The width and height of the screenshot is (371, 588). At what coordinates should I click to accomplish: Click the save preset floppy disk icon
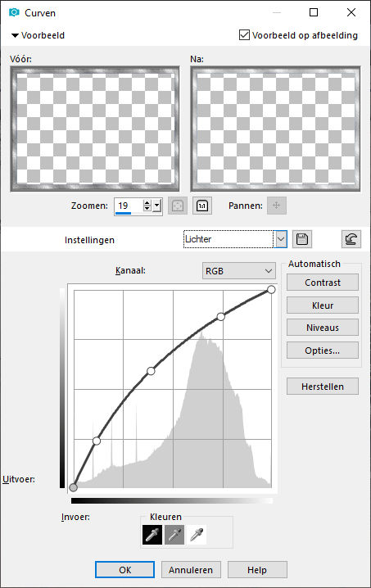(302, 239)
